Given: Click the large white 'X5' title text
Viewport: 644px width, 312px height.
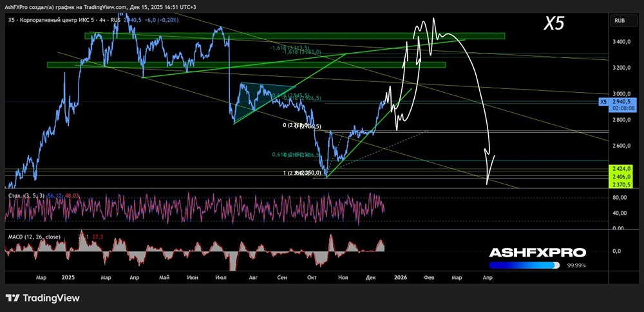Looking at the screenshot, I should pyautogui.click(x=554, y=24).
